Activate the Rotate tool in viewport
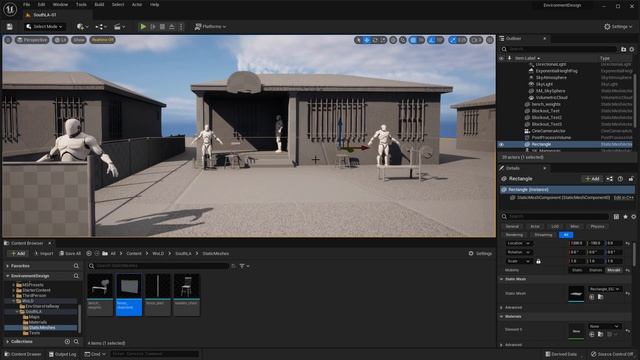This screenshot has width=640, height=360. (375, 40)
